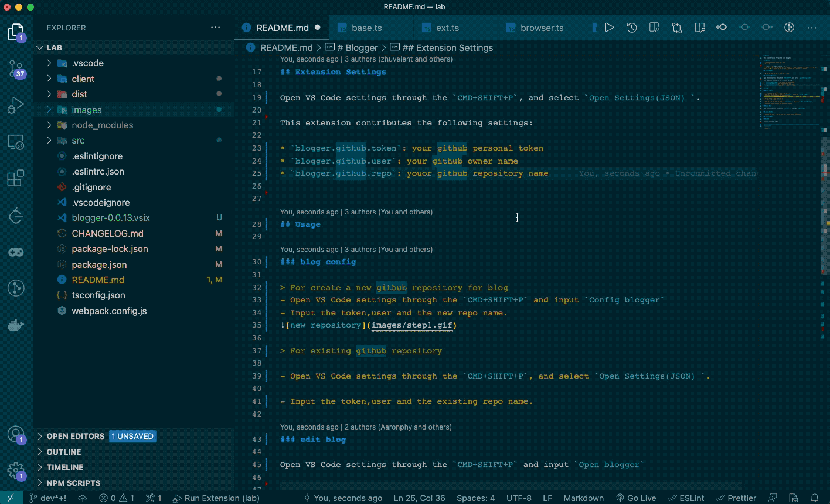
Task: Change encoding UTF-8
Action: click(x=519, y=498)
